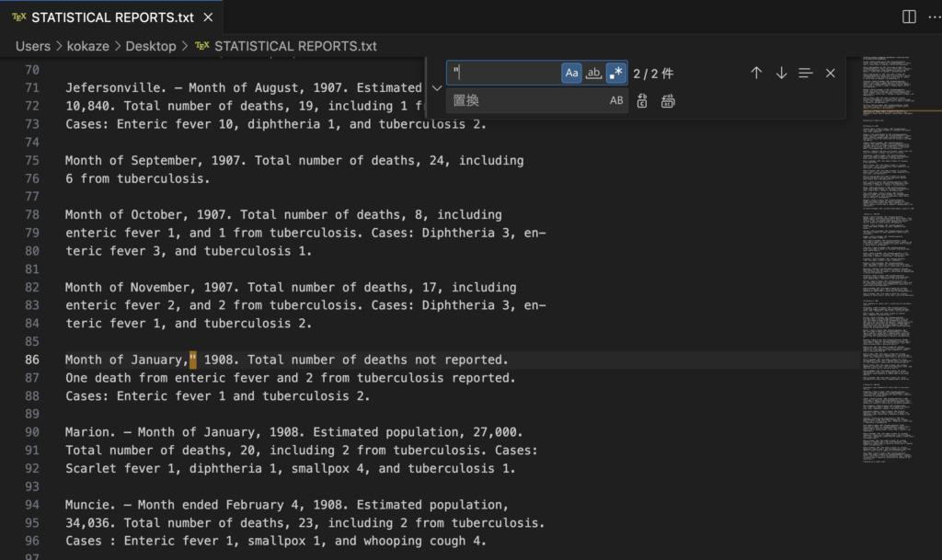Click the word "Jefersonville." on line 71
This screenshot has width=942, height=560.
(116, 87)
